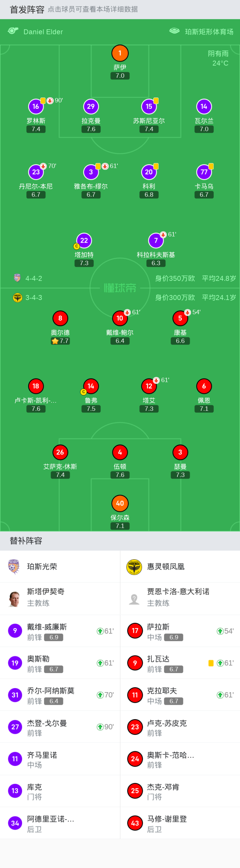
Task: Open coach 贾恩卡洛-意大利诺 entry
Action: click(180, 598)
